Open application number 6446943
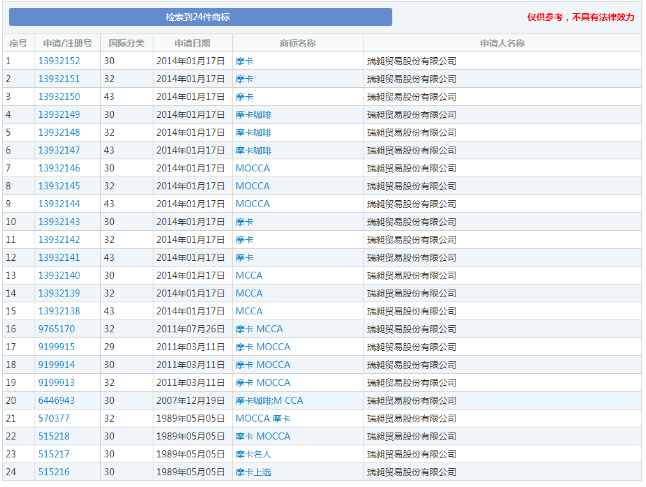Image resolution: width=646 pixels, height=487 pixels. (x=56, y=400)
